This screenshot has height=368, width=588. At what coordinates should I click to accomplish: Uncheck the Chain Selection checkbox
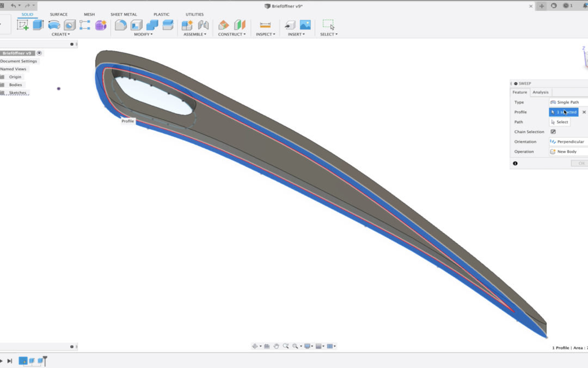(x=553, y=132)
